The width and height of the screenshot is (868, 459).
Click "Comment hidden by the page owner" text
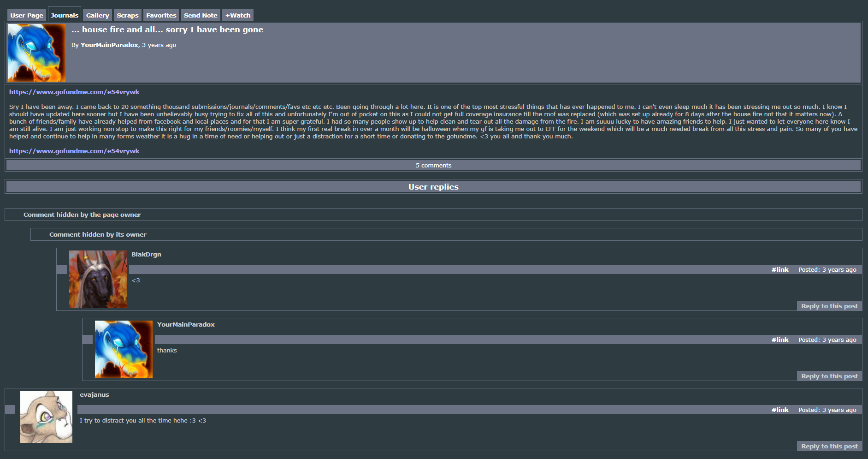82,215
